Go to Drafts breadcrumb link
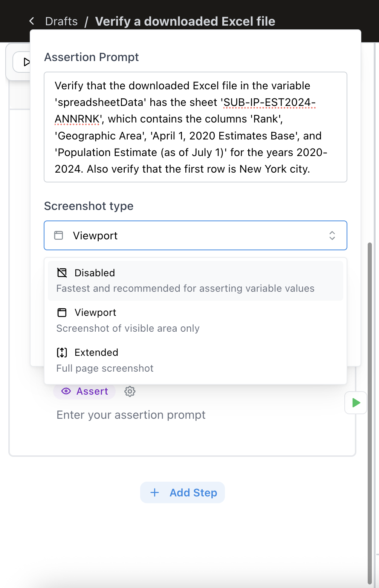Viewport: 379px width, 588px height. click(61, 21)
